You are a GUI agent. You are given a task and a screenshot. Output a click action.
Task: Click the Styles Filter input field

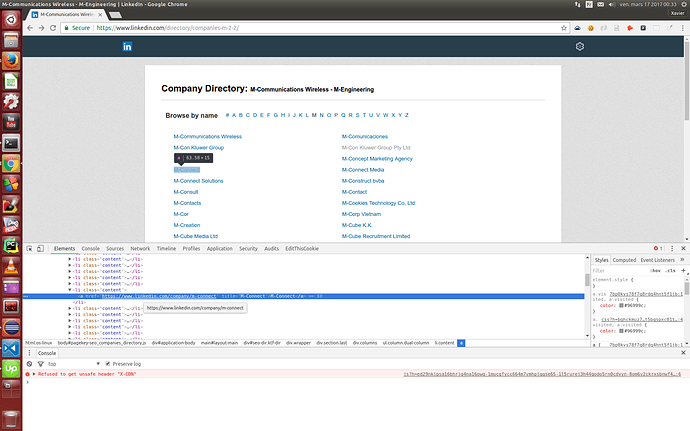pos(618,270)
